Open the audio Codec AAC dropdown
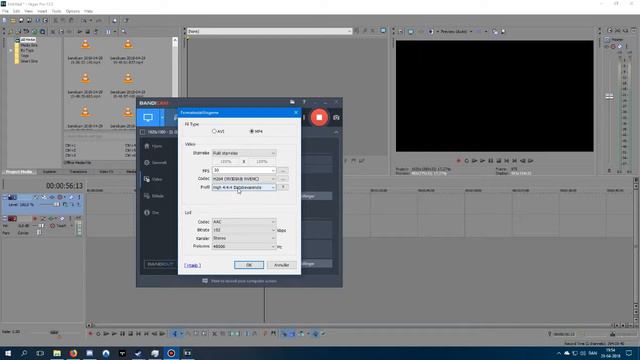 pyautogui.click(x=244, y=222)
